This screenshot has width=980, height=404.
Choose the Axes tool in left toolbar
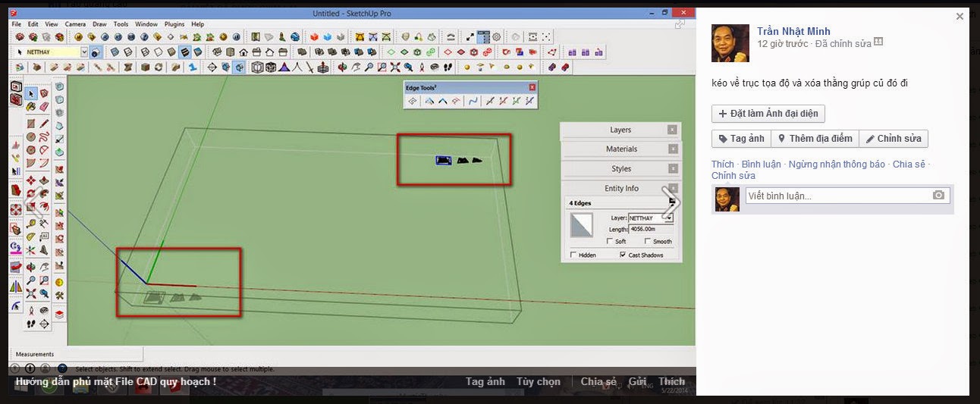click(31, 249)
